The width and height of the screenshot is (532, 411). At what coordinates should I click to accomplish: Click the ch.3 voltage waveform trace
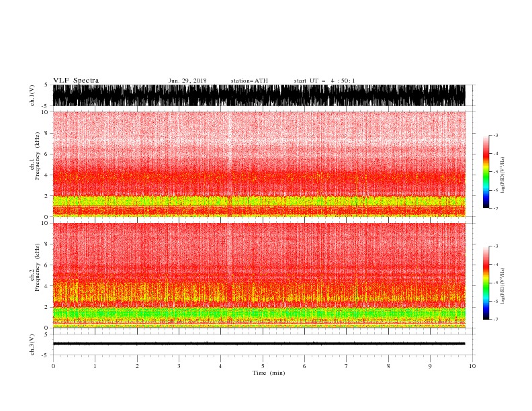click(259, 344)
